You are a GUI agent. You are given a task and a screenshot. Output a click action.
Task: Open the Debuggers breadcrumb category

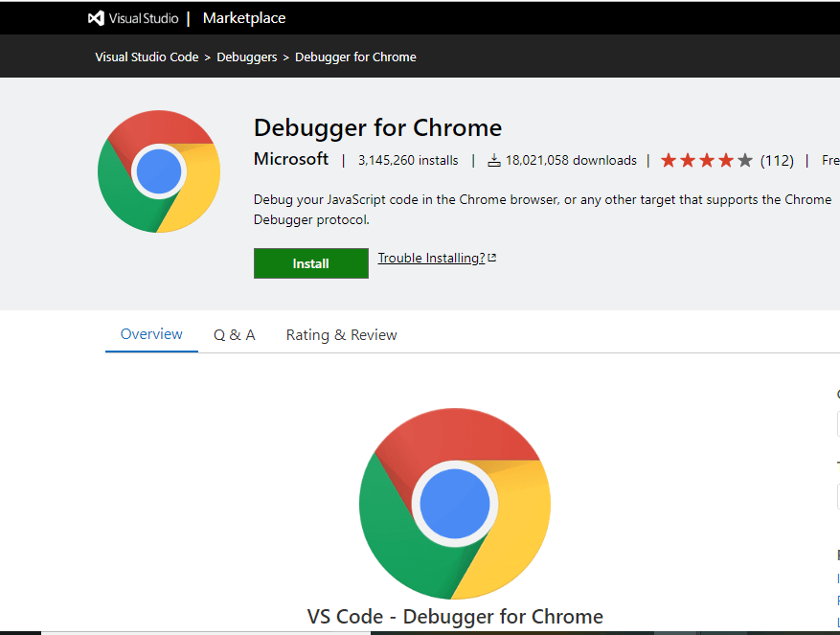[247, 57]
